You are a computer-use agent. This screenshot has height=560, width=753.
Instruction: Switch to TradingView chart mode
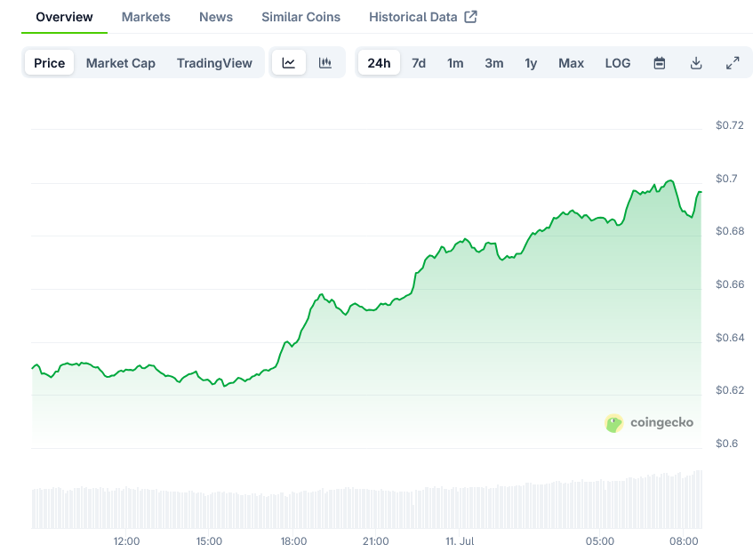pos(214,63)
